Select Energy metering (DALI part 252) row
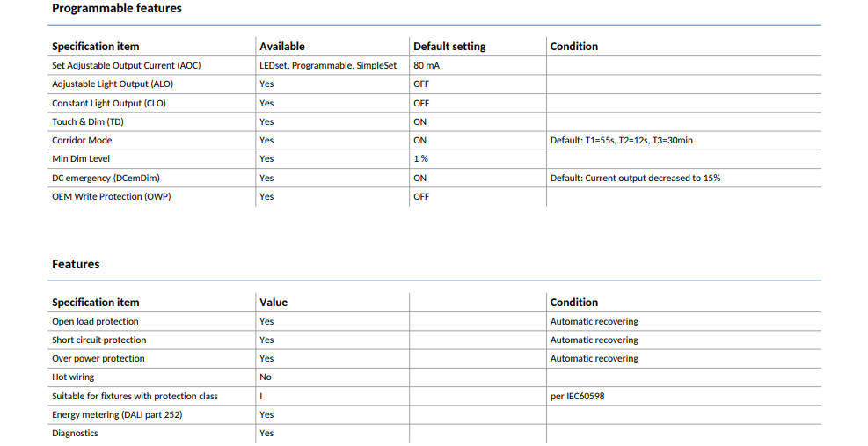 434,415
